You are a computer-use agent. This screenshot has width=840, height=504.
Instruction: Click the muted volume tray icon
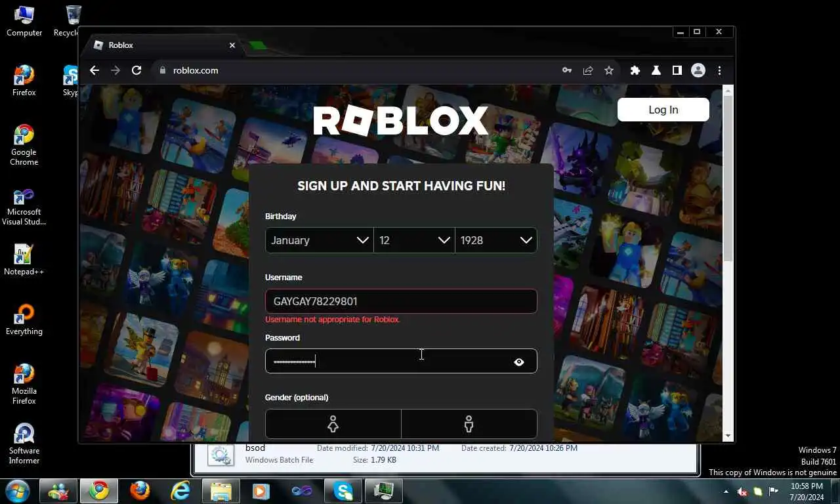(x=742, y=492)
